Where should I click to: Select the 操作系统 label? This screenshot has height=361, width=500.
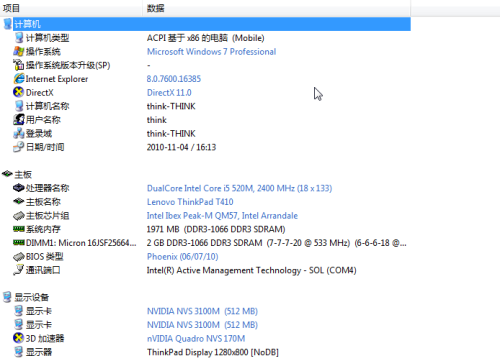coord(43,52)
